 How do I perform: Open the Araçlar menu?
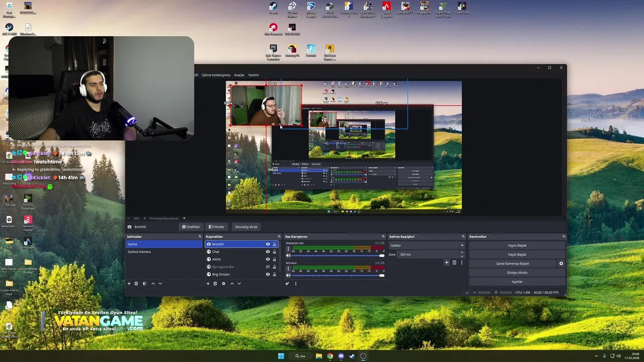point(239,75)
